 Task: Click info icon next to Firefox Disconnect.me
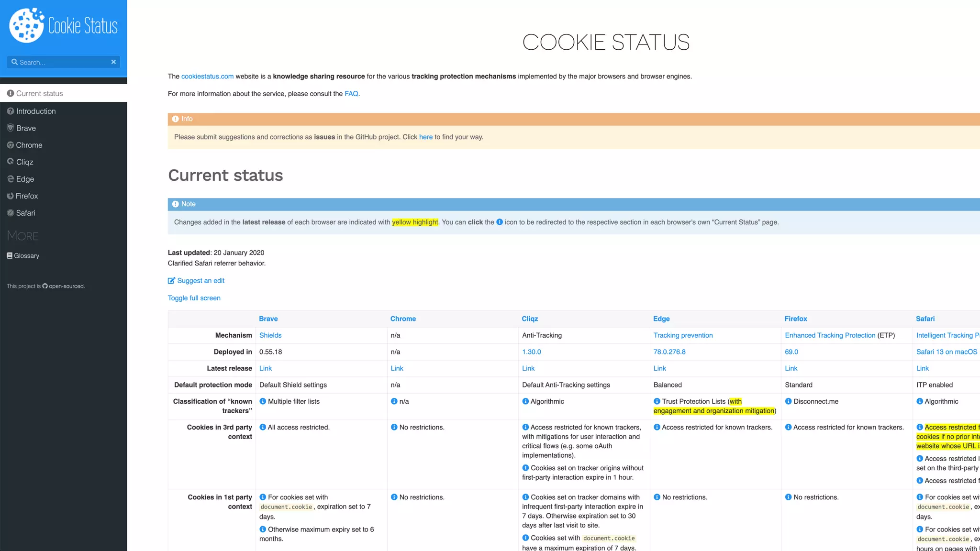788,401
